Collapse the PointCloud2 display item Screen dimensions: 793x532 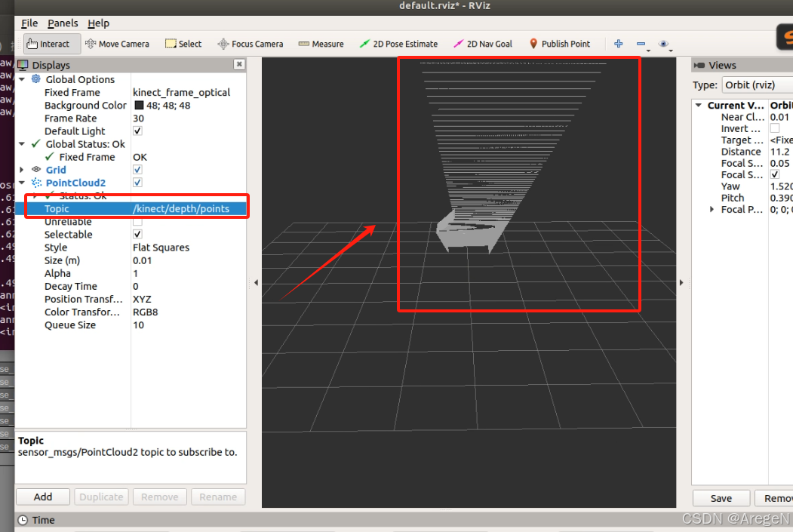[22, 183]
